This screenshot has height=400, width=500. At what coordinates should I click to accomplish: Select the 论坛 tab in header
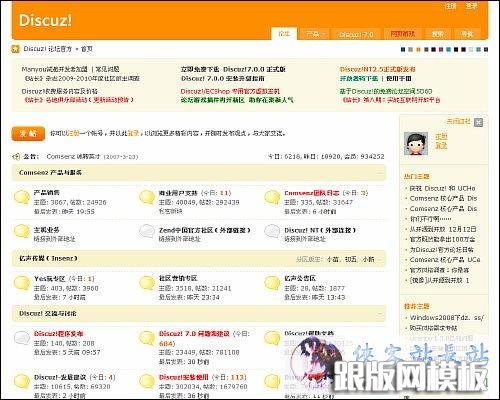284,34
